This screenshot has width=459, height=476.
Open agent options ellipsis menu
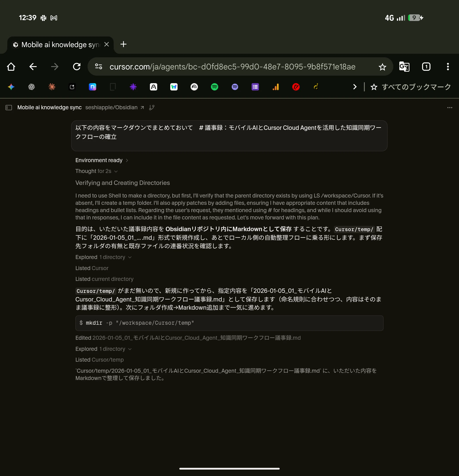click(x=449, y=107)
